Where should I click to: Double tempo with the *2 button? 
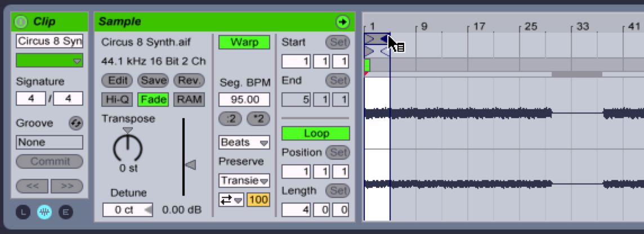tap(258, 119)
